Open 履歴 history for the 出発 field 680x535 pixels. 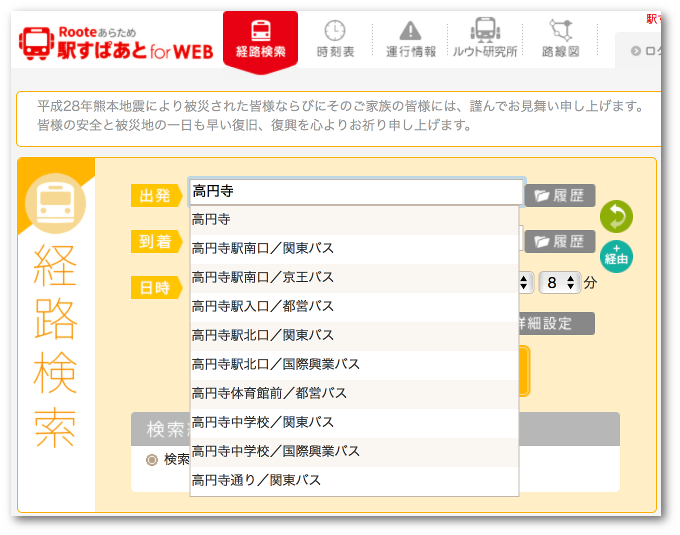[560, 196]
